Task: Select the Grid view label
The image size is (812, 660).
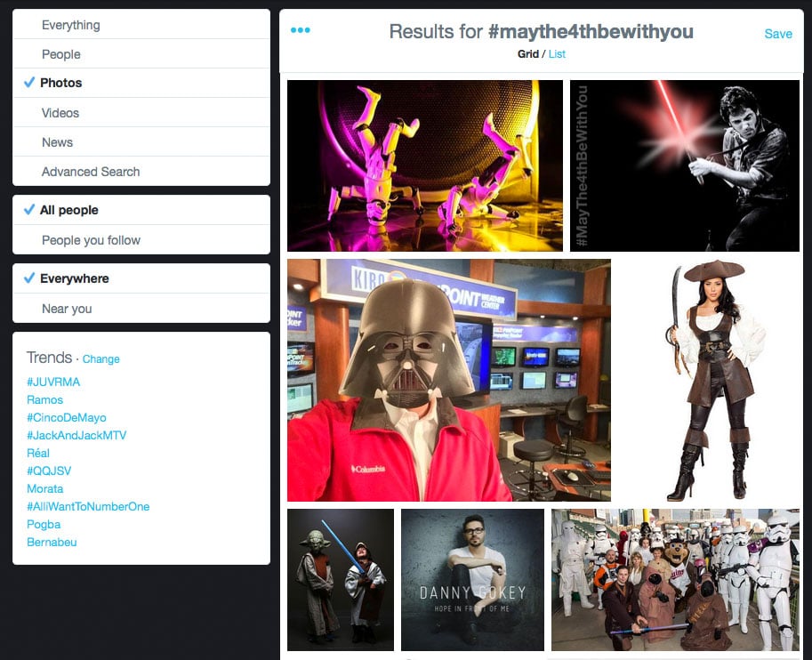Action: (x=527, y=54)
